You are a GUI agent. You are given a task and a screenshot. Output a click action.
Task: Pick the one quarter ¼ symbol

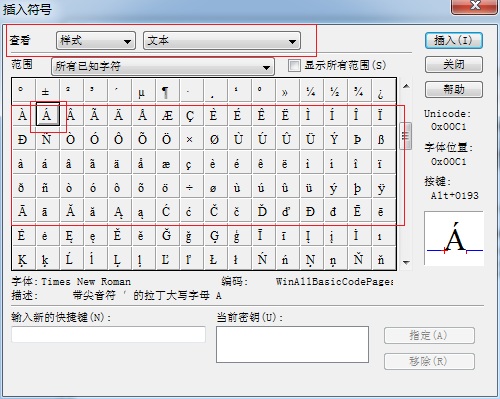[x=311, y=90]
